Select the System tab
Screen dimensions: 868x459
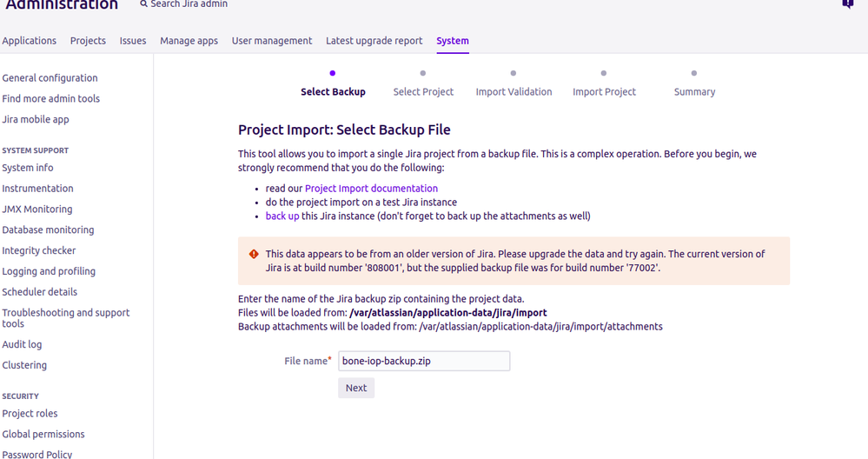point(453,41)
